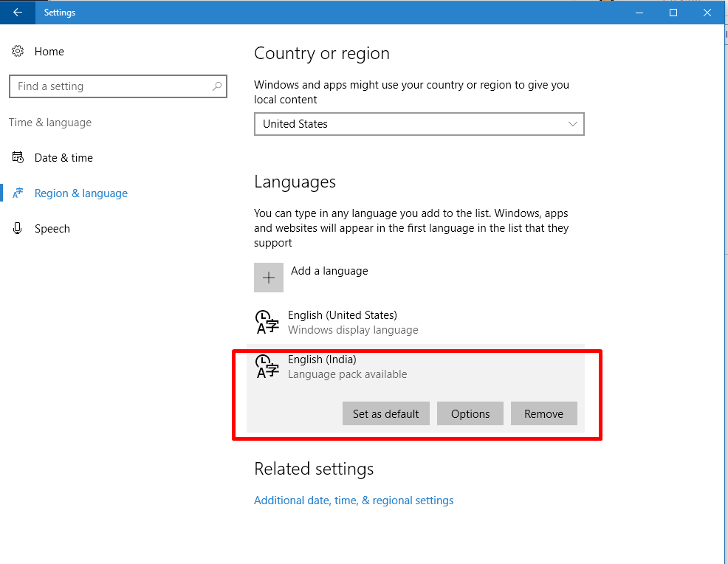
Task: Open Date & time settings label
Action: click(x=63, y=158)
